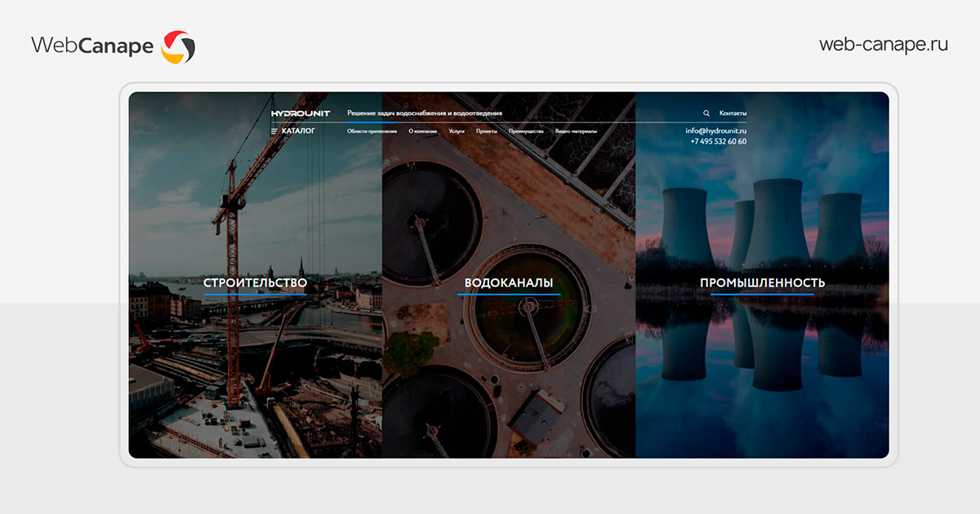Image resolution: width=980 pixels, height=514 pixels.
Task: Select the Преимущества menu item
Action: 526,131
